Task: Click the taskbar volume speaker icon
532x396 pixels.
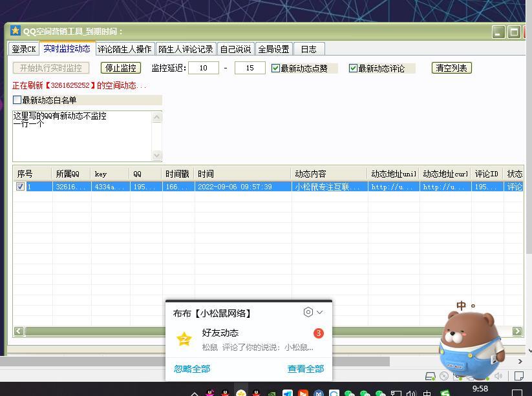Action: pos(411,393)
